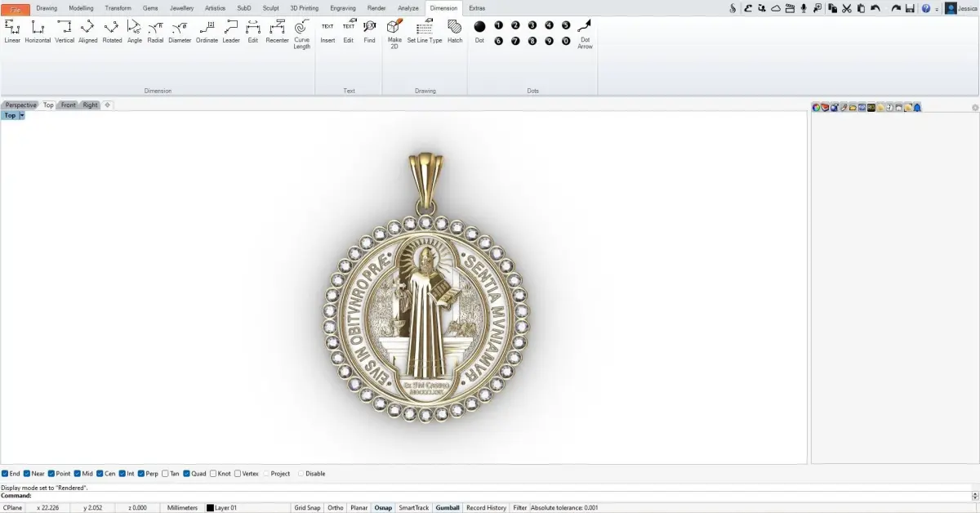Expand the command history dropdown arrow
The image size is (980, 513).
(975, 496)
